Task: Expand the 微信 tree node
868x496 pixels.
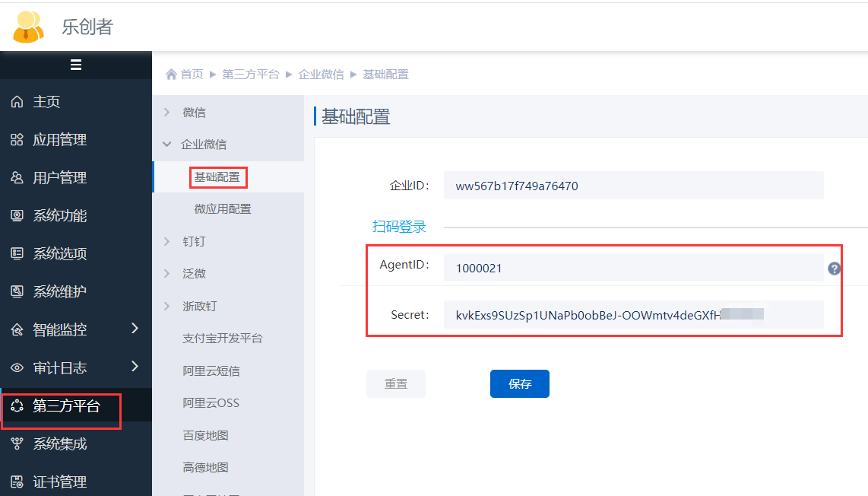Action: [x=167, y=113]
